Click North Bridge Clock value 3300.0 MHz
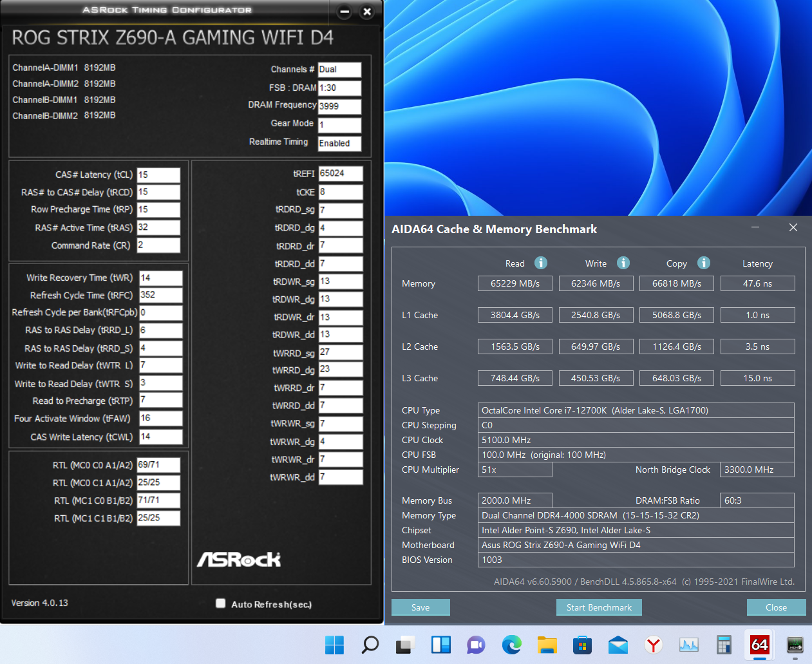812x664 pixels. point(757,470)
